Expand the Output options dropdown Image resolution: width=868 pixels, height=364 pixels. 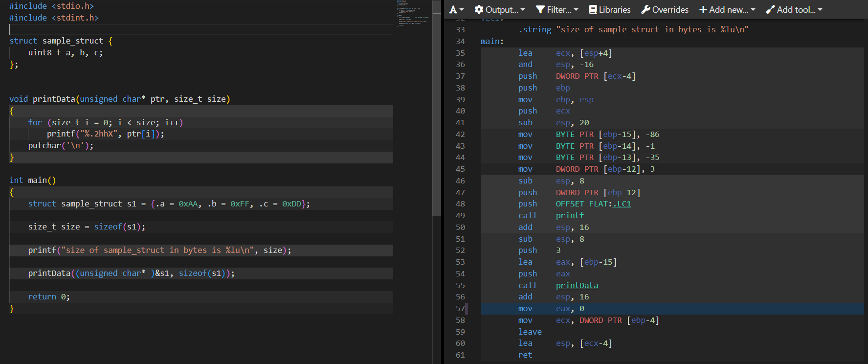click(x=500, y=10)
